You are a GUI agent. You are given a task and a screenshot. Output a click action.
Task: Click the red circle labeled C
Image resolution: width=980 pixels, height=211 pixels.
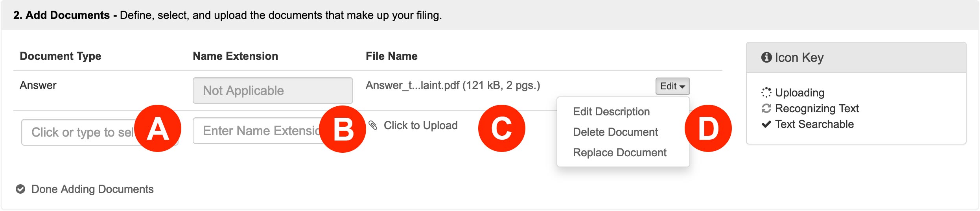(x=502, y=128)
